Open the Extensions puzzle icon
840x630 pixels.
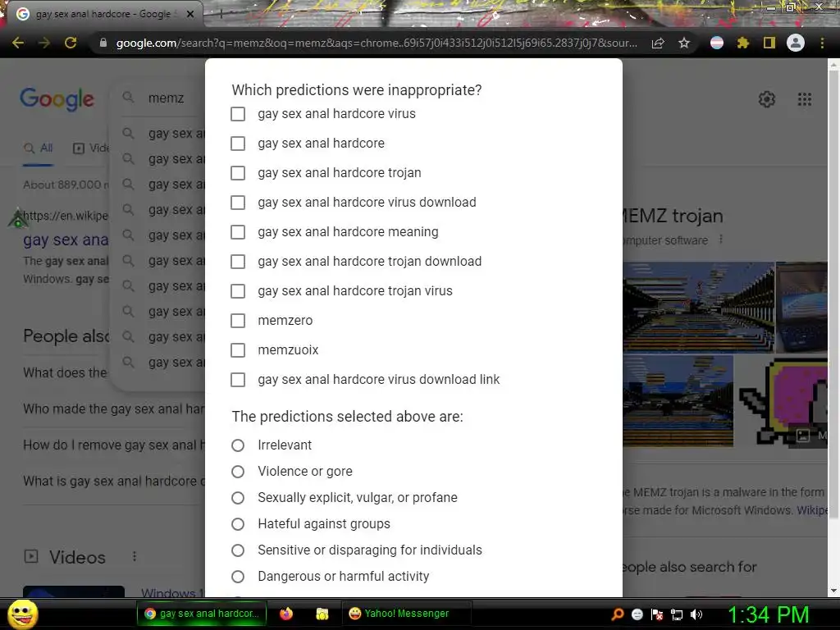tap(743, 43)
